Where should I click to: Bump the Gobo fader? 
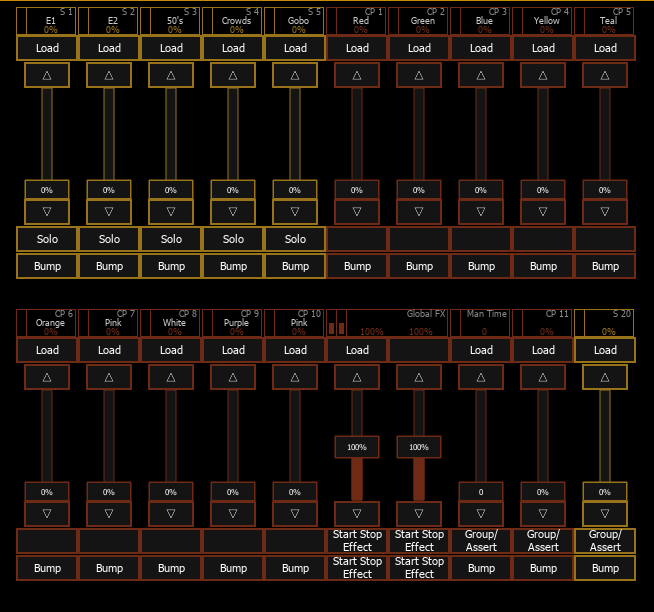click(295, 266)
